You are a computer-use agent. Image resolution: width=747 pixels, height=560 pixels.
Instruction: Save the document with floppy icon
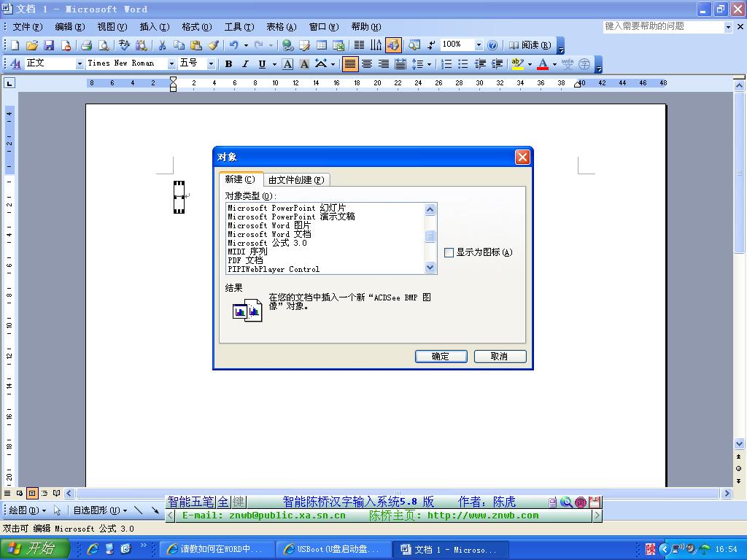coord(49,45)
